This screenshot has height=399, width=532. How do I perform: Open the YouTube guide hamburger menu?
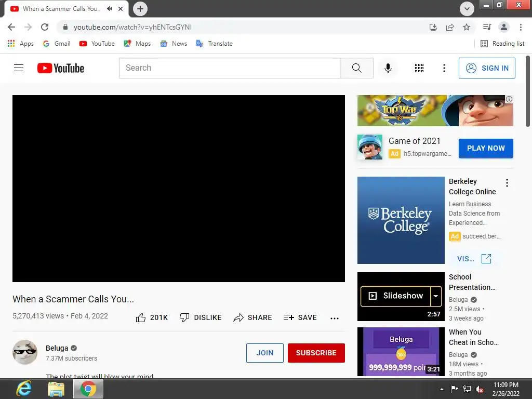[19, 68]
